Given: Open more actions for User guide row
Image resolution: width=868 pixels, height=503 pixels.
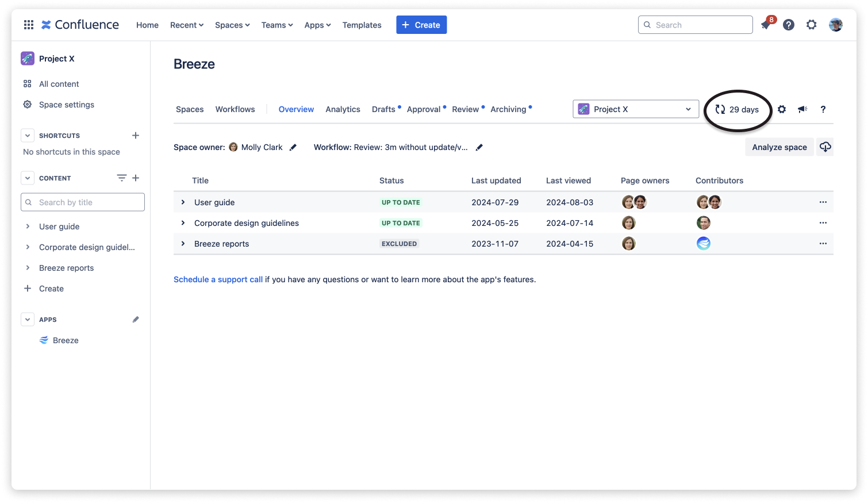Looking at the screenshot, I should click(x=823, y=202).
